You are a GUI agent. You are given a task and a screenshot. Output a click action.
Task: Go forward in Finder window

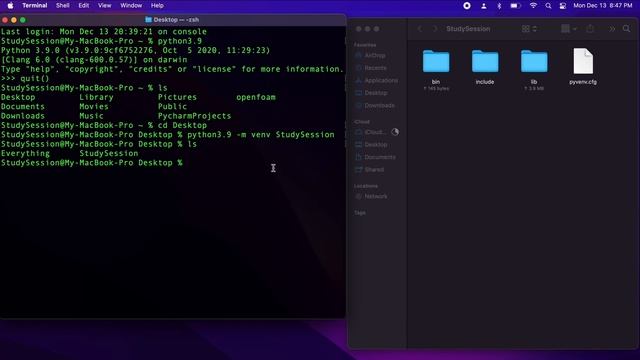(435, 29)
